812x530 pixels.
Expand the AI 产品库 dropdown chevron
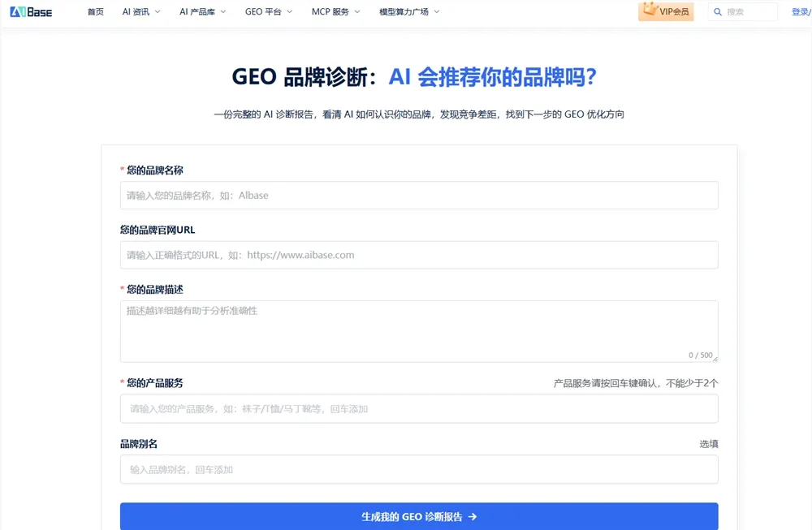pyautogui.click(x=223, y=12)
